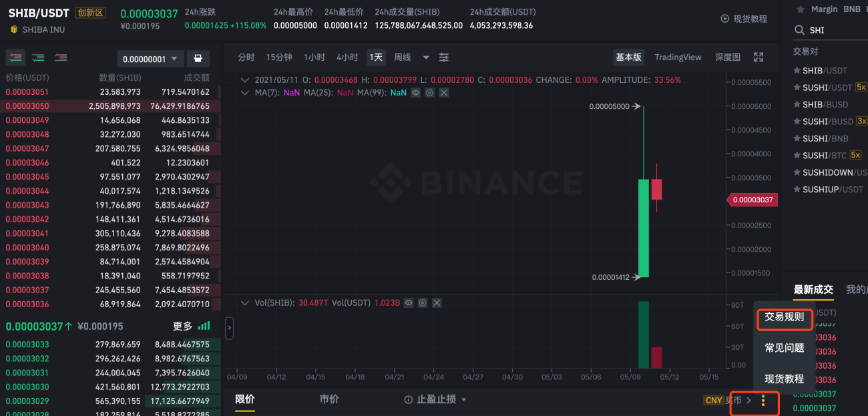This screenshot has height=416, width=868.
Task: Switch to the 市价 order tab
Action: [x=329, y=399]
